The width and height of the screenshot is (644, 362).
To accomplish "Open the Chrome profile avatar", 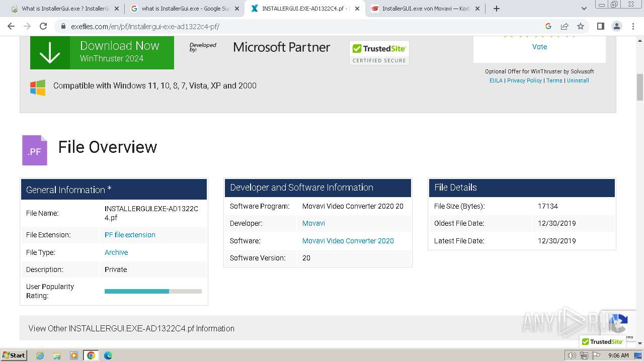I will click(617, 26).
